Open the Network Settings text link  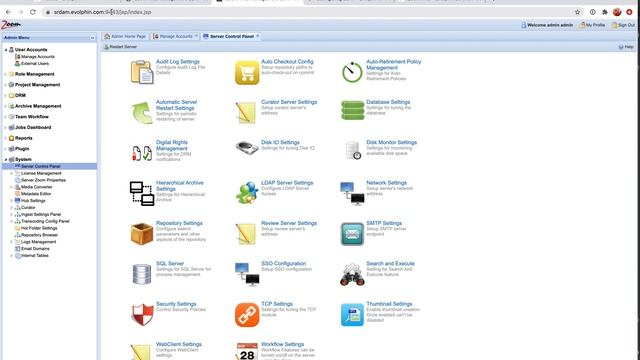(x=387, y=183)
